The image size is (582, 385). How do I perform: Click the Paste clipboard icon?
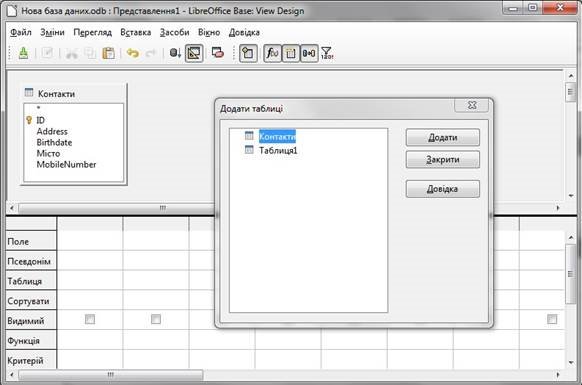(x=108, y=53)
